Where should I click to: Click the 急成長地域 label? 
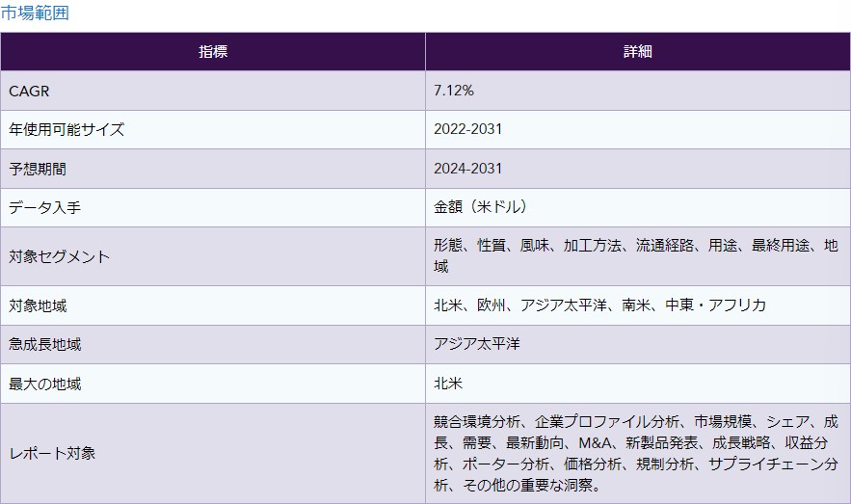(x=45, y=344)
